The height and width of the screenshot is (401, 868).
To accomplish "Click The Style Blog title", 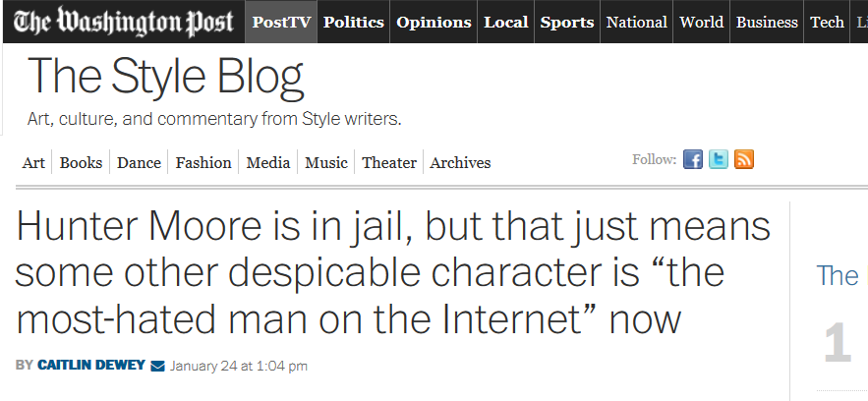I will 165,77.
